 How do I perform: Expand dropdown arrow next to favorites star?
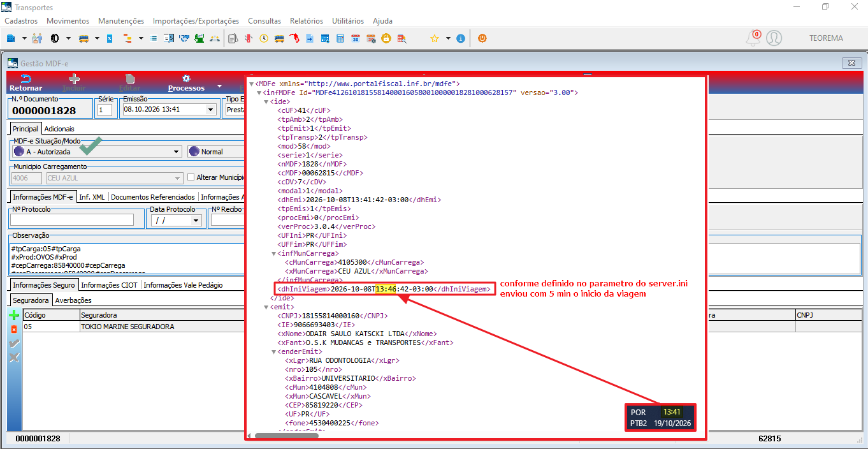pos(448,38)
